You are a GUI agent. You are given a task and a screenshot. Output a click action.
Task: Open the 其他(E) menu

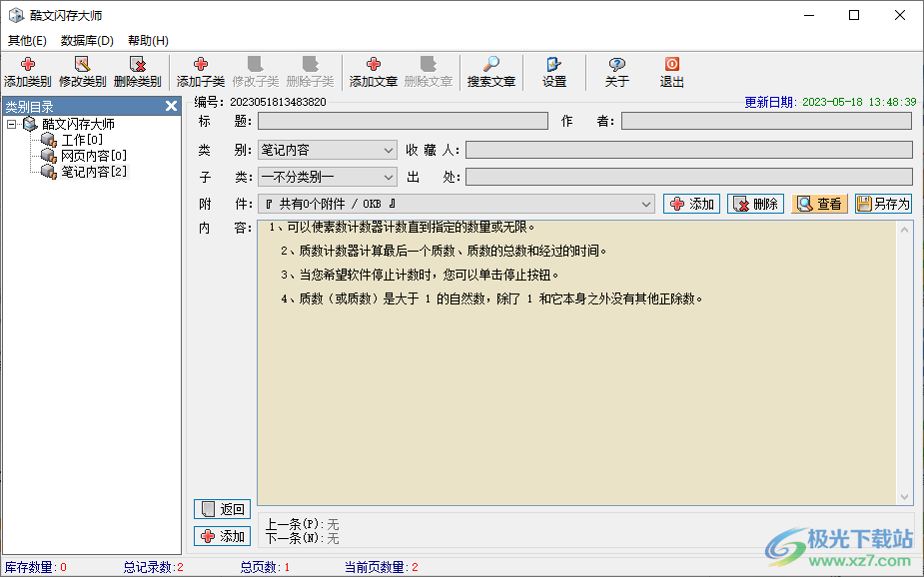click(x=27, y=41)
